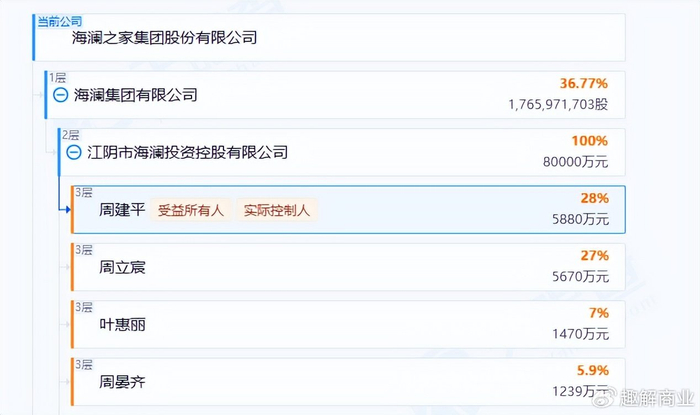Viewport: 700px width, 415px height.
Task: Click the 当前公司 label
Action: (x=59, y=21)
